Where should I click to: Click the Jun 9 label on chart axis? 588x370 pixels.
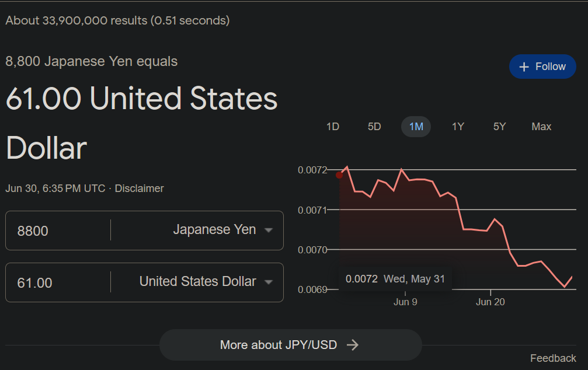tap(405, 302)
